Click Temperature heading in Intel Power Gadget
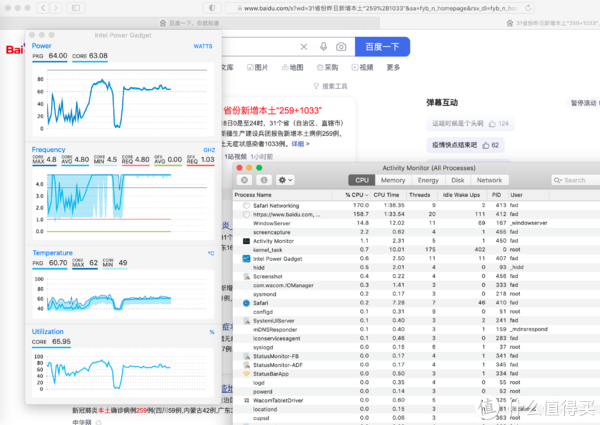 coord(52,253)
